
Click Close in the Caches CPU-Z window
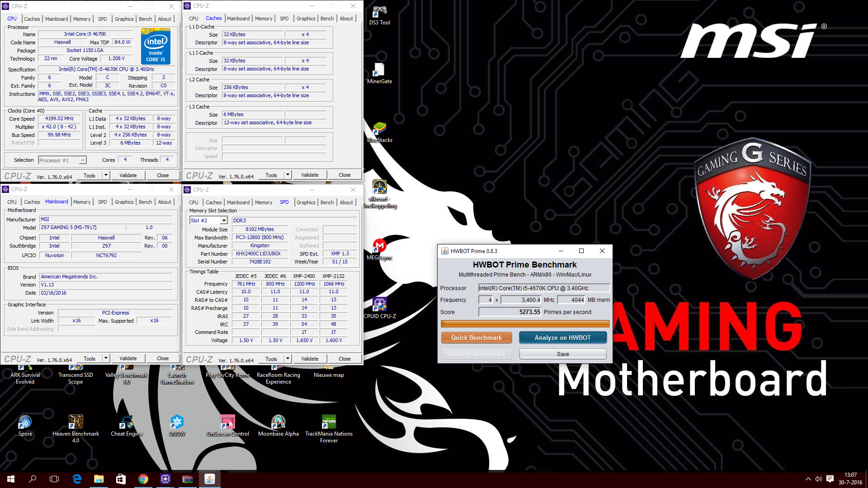[x=344, y=175]
